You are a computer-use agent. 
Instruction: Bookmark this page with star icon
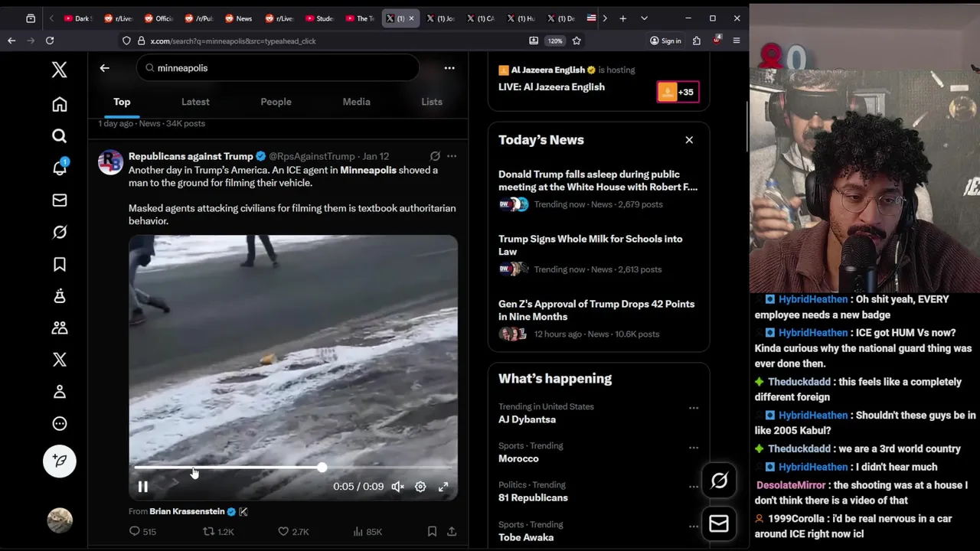(x=577, y=41)
